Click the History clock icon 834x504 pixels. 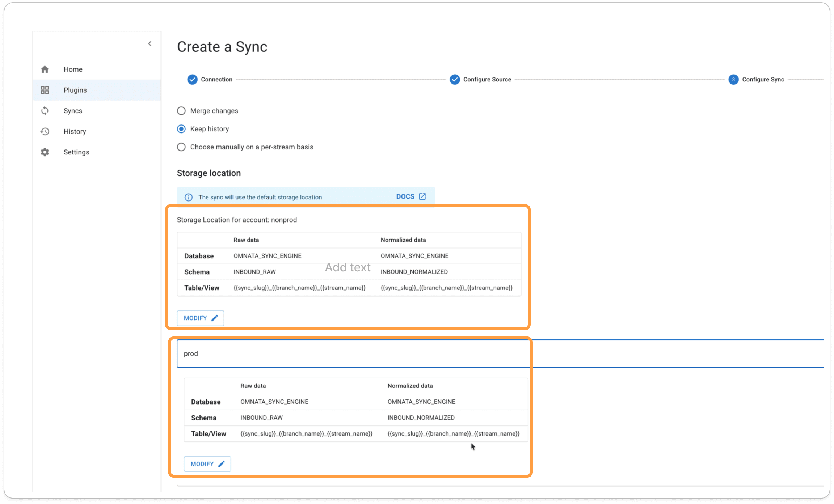coord(45,131)
